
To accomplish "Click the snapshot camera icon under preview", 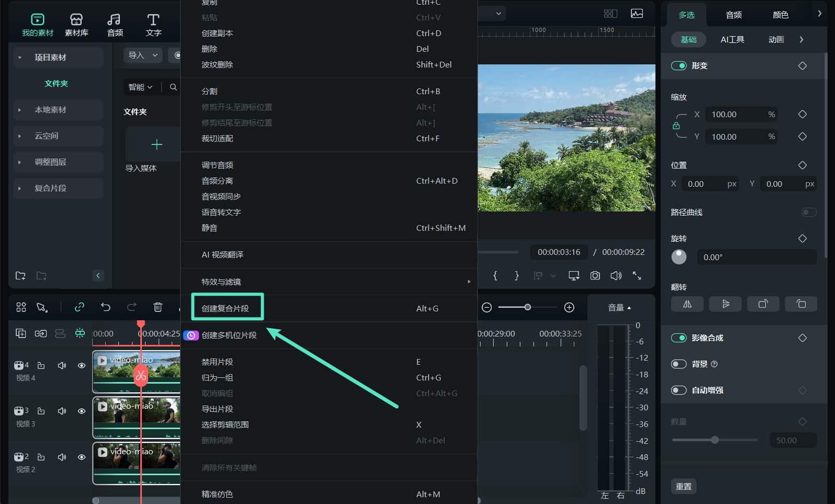I will (595, 276).
